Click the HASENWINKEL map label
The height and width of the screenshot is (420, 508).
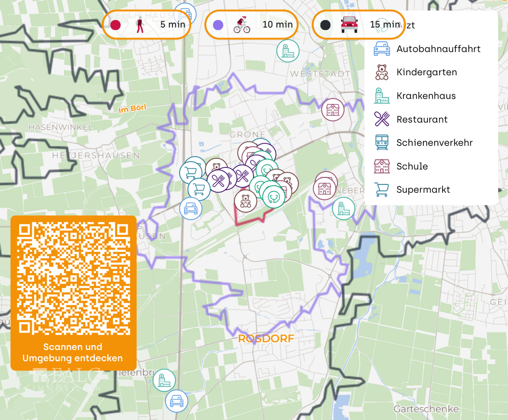[61, 127]
